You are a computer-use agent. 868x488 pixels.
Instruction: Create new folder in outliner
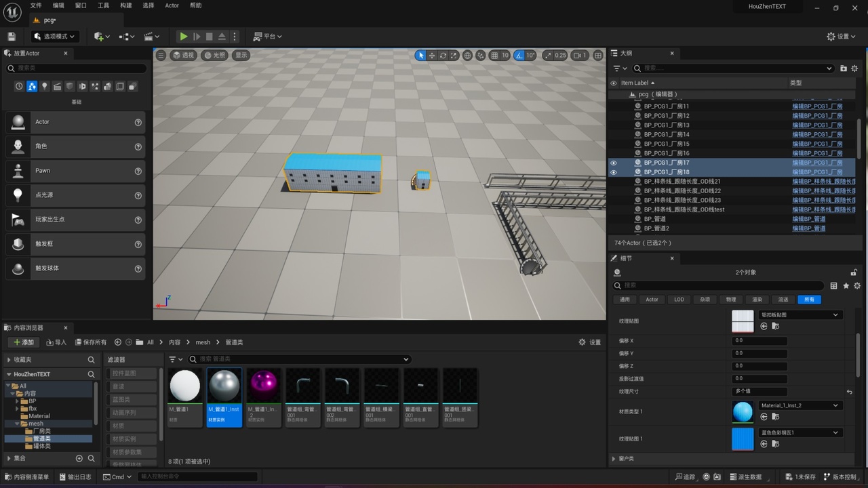pyautogui.click(x=844, y=68)
